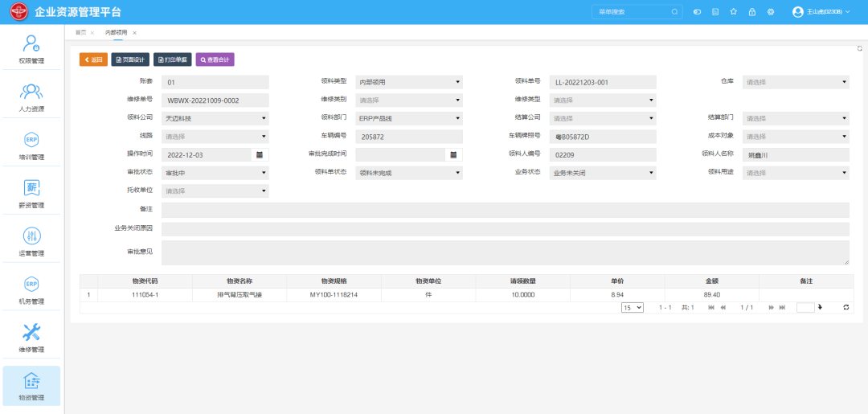Click the 打印单据 button
Viewport: 868px width, 414px height.
pyautogui.click(x=172, y=59)
